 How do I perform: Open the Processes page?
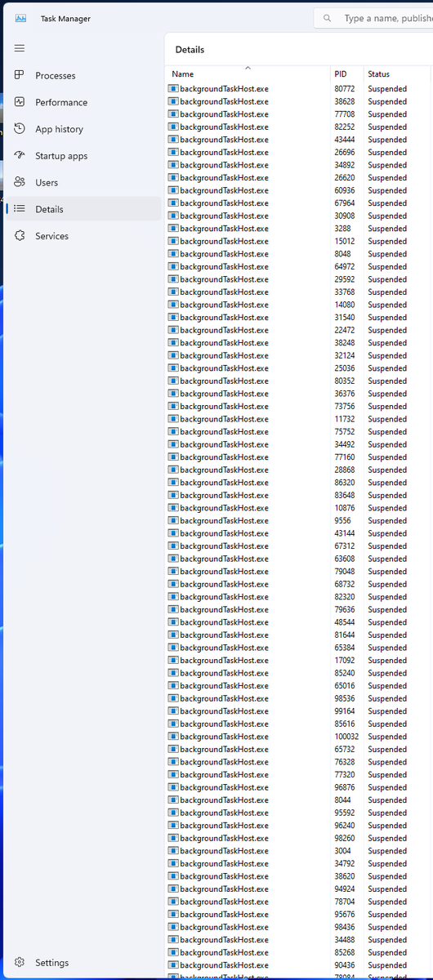(x=83, y=75)
